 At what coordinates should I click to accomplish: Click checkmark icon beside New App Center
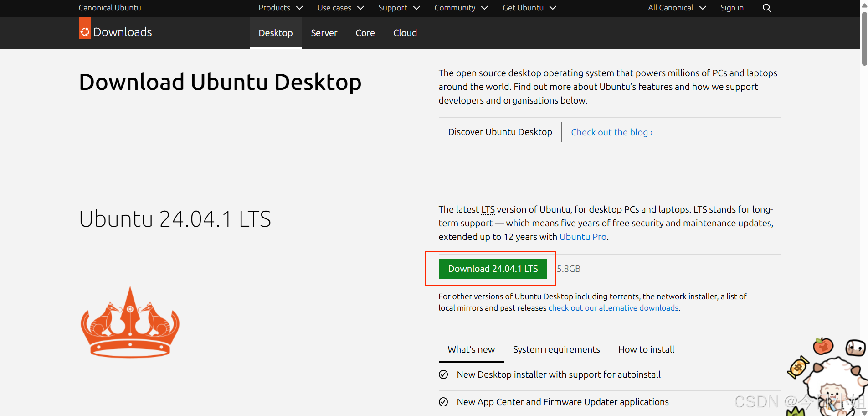pyautogui.click(x=443, y=402)
